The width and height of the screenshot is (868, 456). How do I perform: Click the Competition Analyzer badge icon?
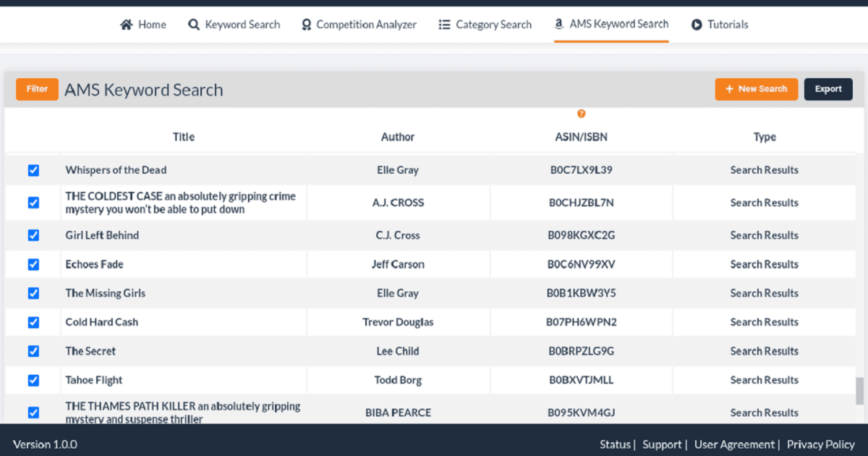pyautogui.click(x=306, y=25)
